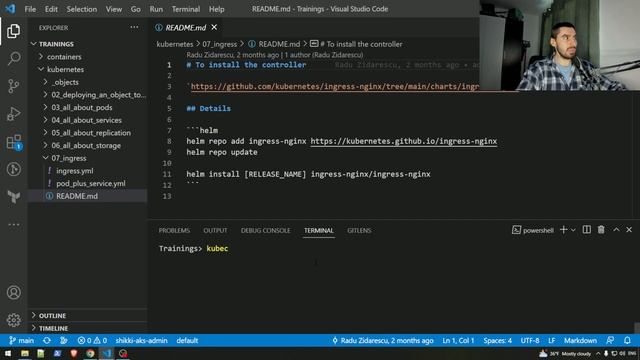Viewport: 640px width, 360px height.
Task: Change UTF-8 file encoding
Action: point(530,340)
